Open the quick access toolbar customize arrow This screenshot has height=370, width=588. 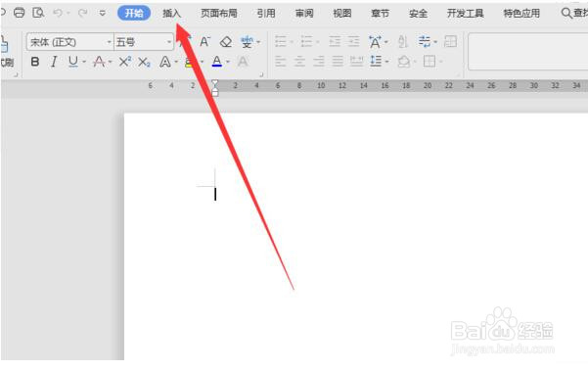[102, 13]
